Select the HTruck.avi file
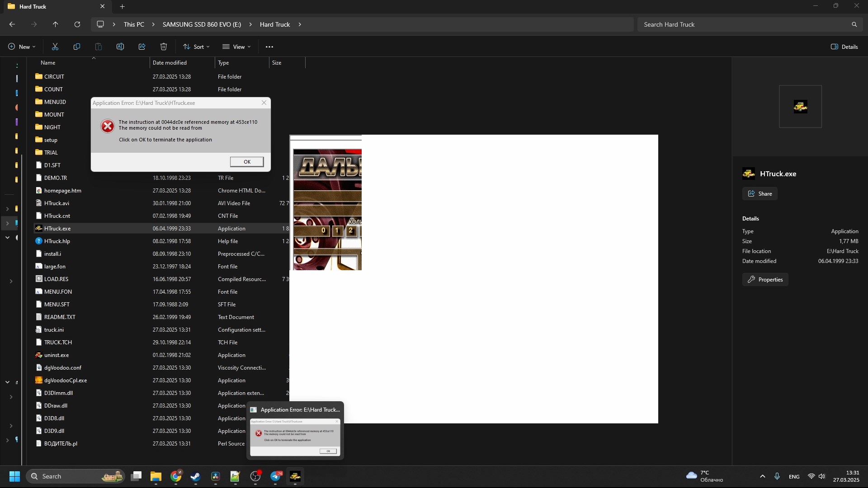868x488 pixels. point(57,203)
